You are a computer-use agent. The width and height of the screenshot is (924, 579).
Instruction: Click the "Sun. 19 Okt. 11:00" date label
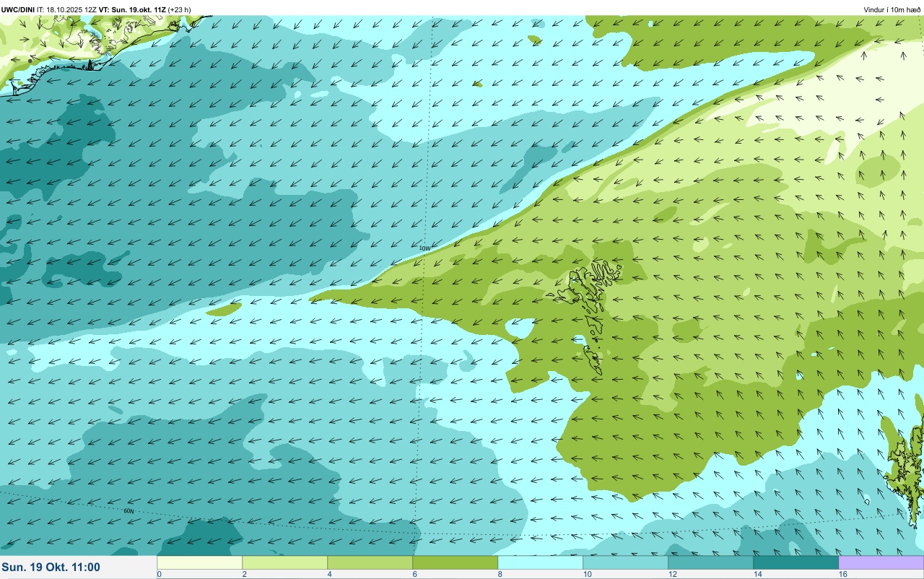pos(51,567)
